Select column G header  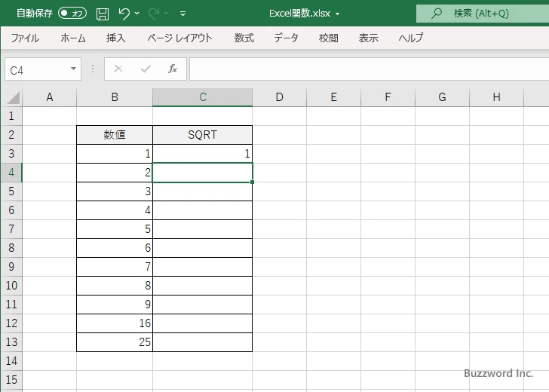click(x=442, y=97)
